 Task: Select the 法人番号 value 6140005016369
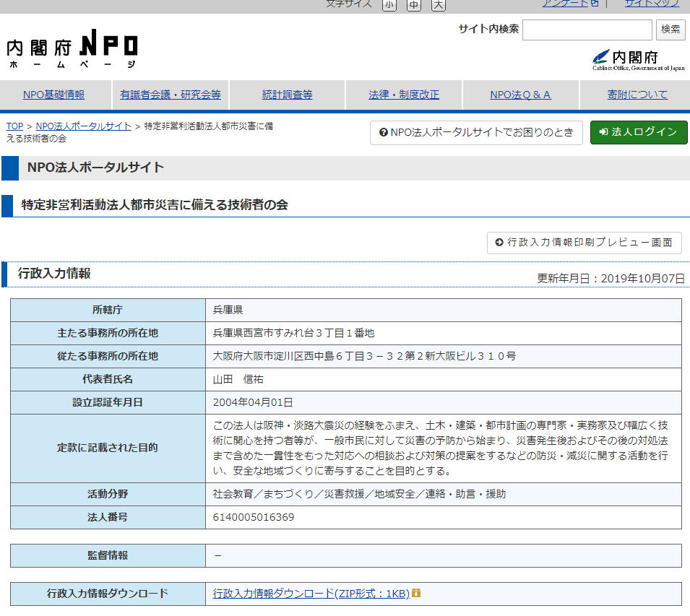pos(254,517)
